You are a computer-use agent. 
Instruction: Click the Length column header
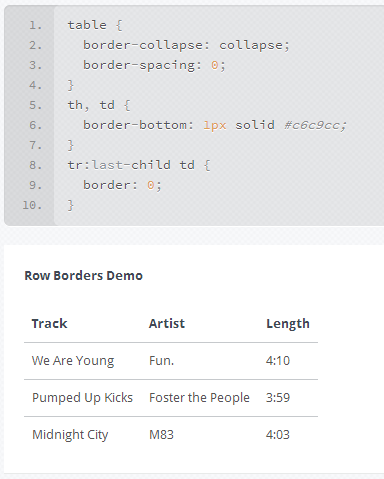tap(288, 324)
